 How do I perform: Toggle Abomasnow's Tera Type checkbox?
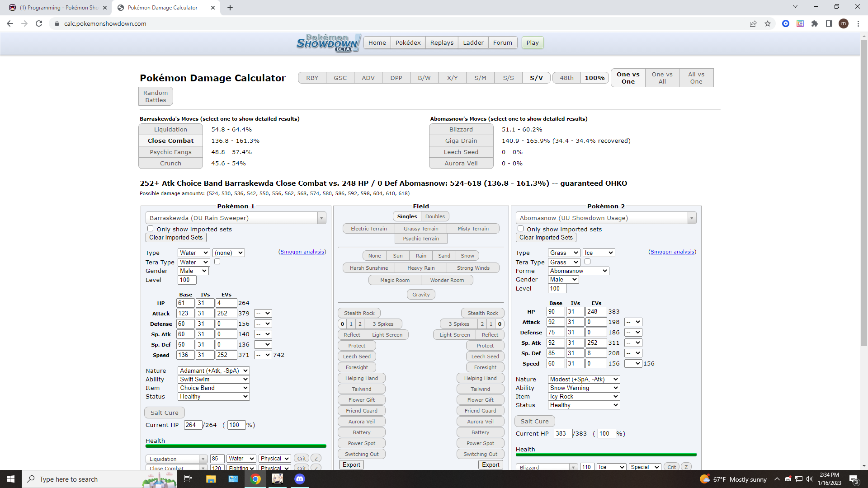pyautogui.click(x=588, y=262)
